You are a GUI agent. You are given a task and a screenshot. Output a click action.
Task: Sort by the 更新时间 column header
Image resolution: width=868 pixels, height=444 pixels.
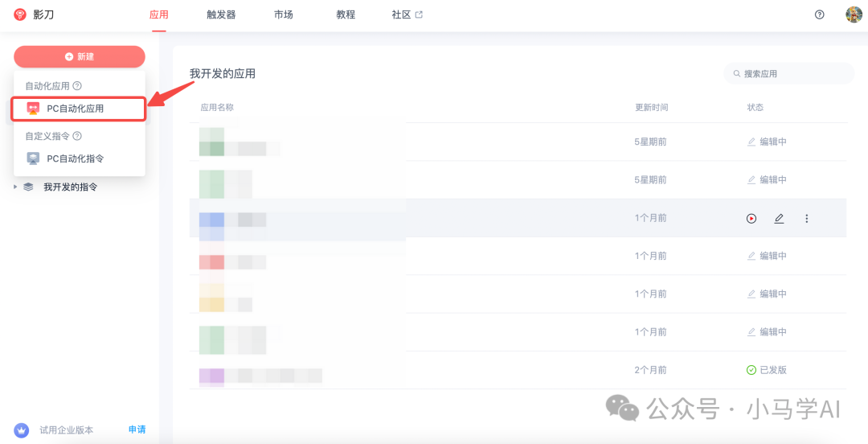[x=651, y=107]
